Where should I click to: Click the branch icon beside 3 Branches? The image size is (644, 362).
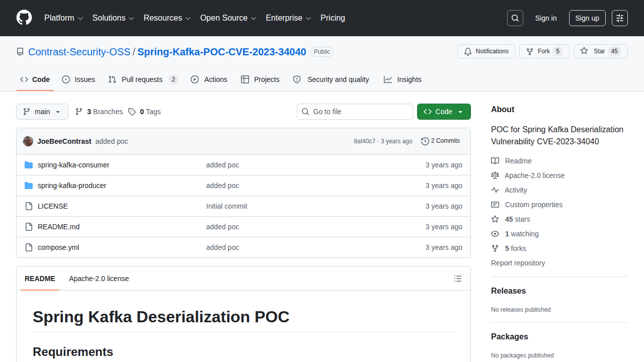pyautogui.click(x=79, y=112)
